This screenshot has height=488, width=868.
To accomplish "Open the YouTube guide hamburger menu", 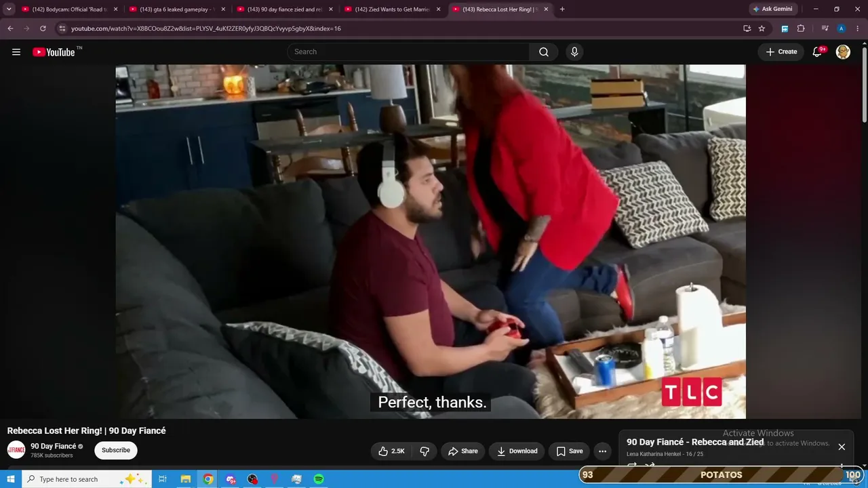I will point(16,52).
